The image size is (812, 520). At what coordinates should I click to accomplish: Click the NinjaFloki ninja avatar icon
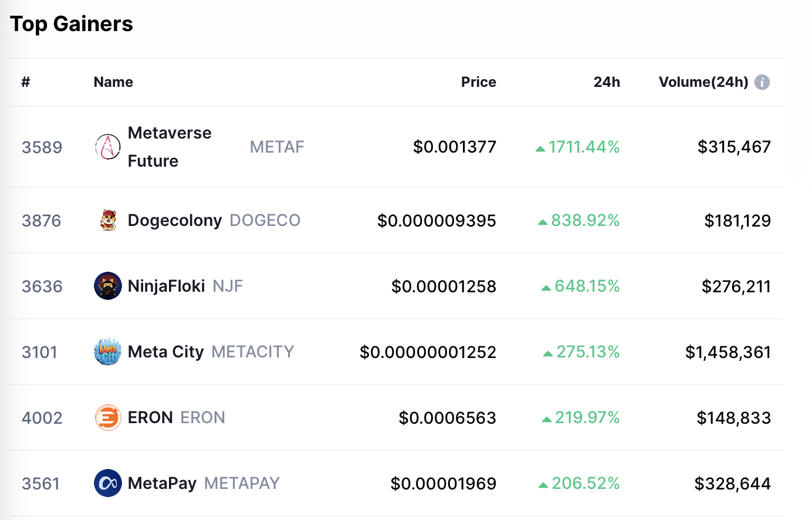[108, 286]
